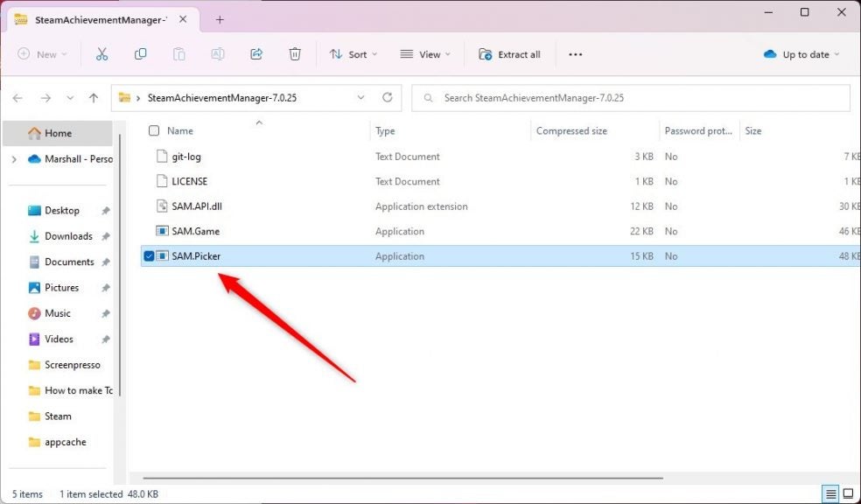Open the Sort dropdown menu

tap(353, 54)
